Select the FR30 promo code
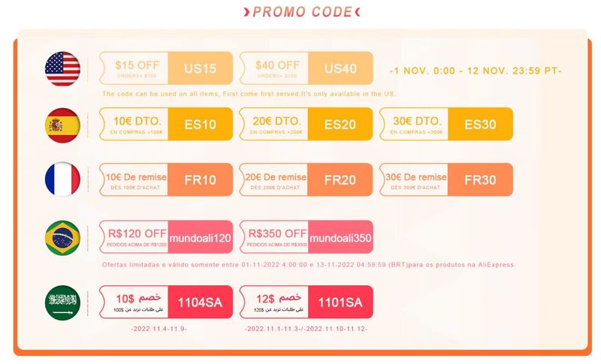This screenshot has width=601, height=364. [x=480, y=181]
